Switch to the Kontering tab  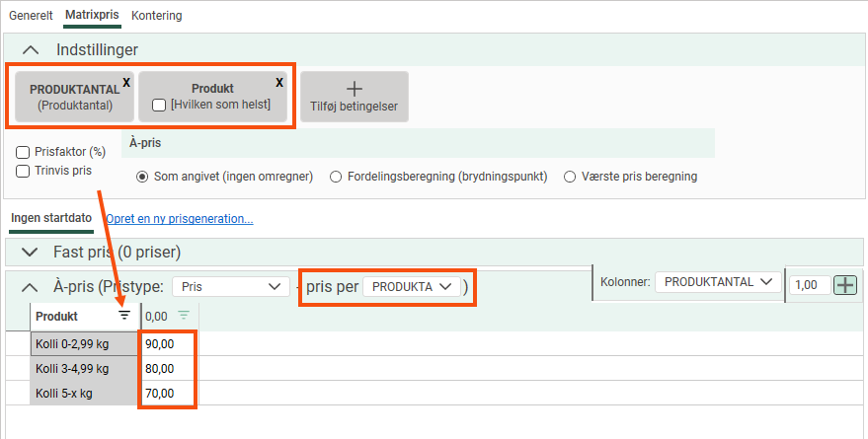click(156, 16)
